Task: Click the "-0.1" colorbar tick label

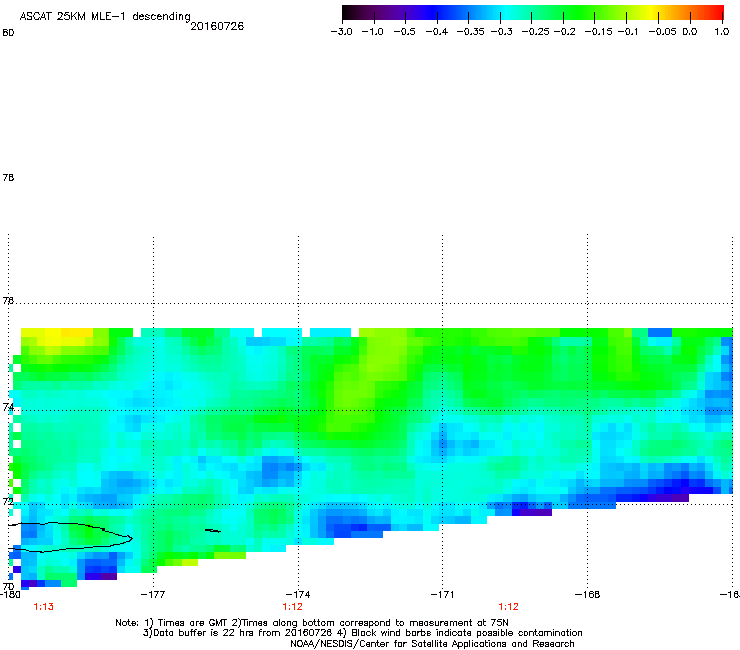Action: click(x=627, y=32)
